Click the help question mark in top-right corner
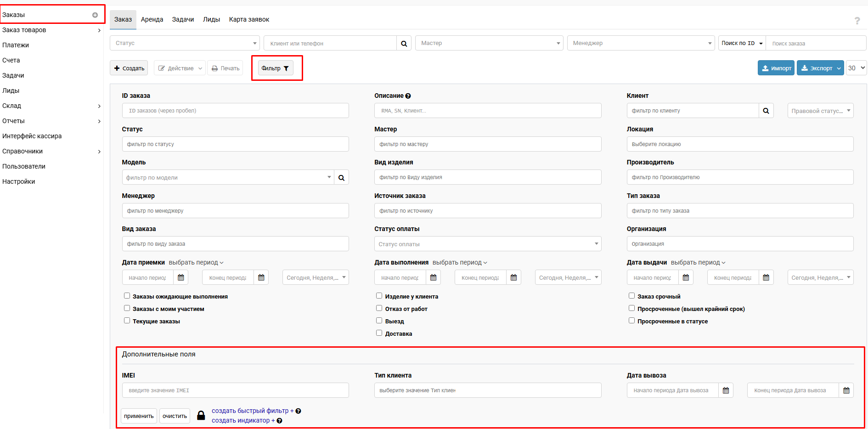 [857, 21]
